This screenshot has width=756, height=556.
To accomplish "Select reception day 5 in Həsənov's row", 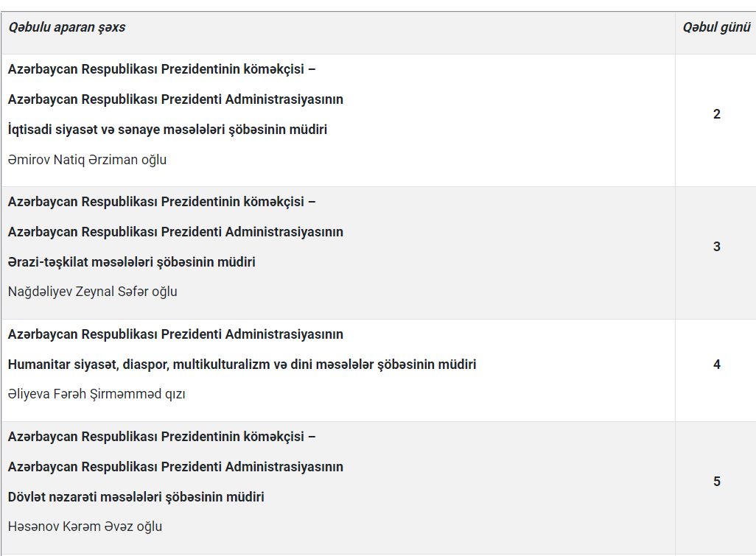I will coord(716,482).
